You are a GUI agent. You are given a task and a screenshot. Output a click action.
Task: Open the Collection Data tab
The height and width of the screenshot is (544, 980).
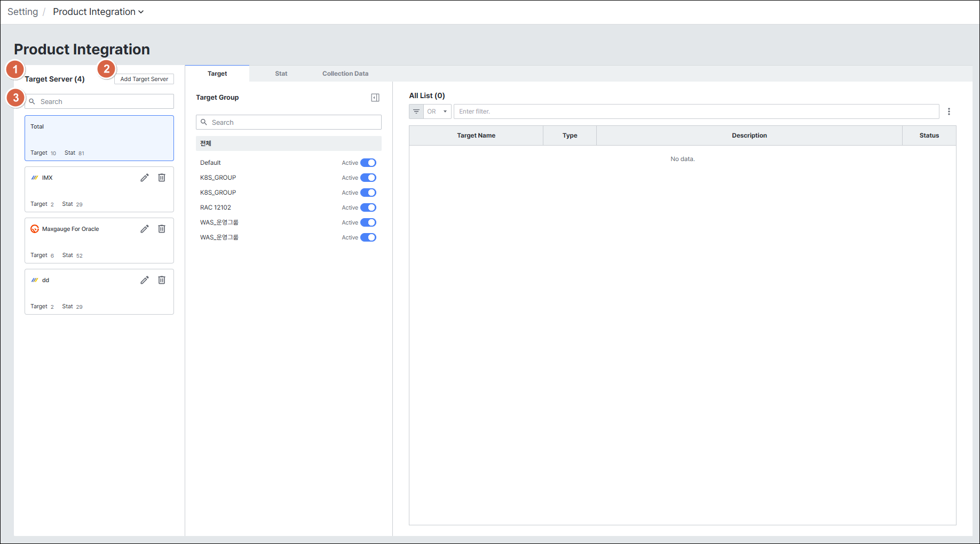tap(345, 74)
